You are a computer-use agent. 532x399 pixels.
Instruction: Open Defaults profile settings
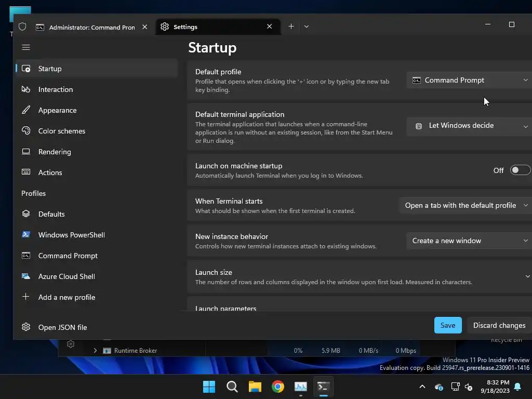click(97, 214)
